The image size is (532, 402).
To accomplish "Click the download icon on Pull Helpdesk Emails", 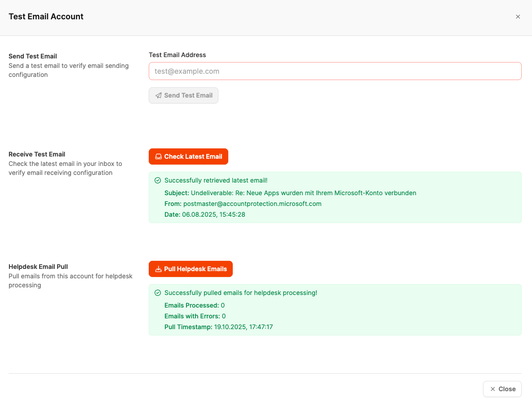I will point(158,269).
